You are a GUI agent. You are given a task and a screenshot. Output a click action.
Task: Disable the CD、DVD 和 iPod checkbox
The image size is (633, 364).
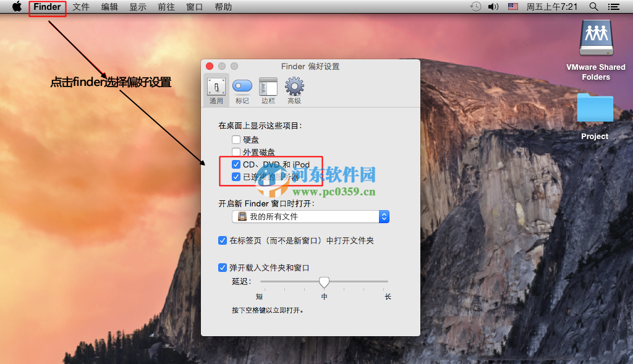click(x=236, y=164)
